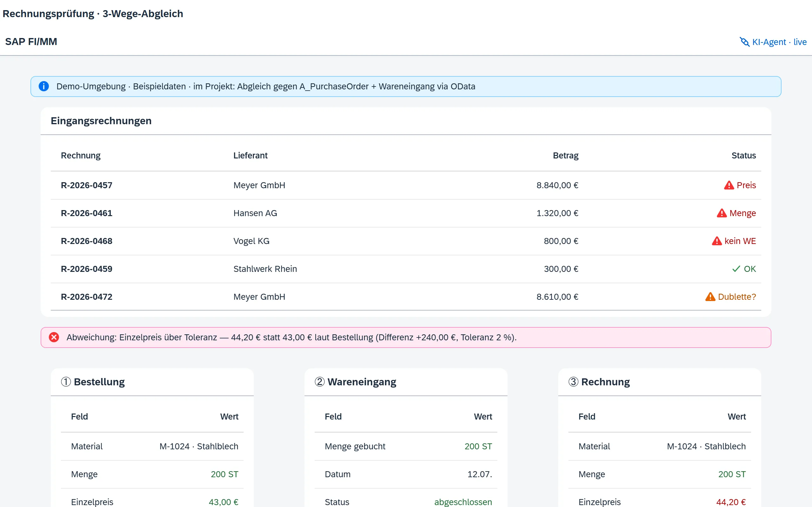Click the red error icon in Abweichung message
The width and height of the screenshot is (812, 507).
54,337
